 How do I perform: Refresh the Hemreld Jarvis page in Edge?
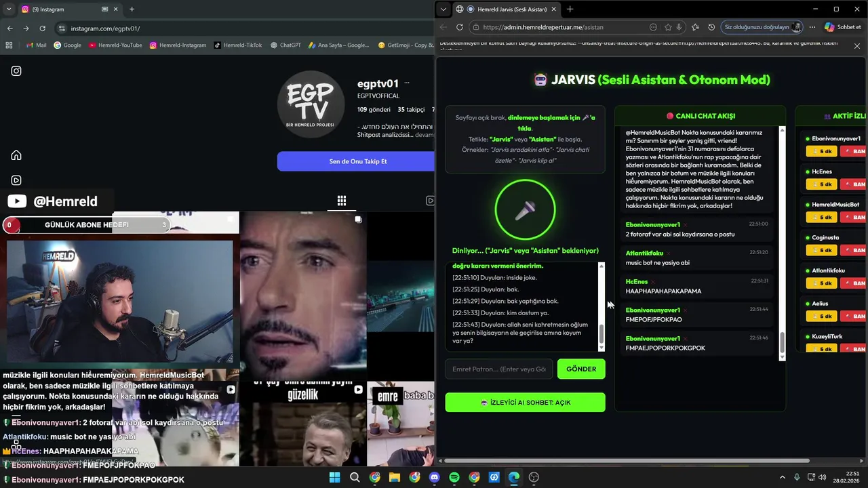pyautogui.click(x=460, y=27)
